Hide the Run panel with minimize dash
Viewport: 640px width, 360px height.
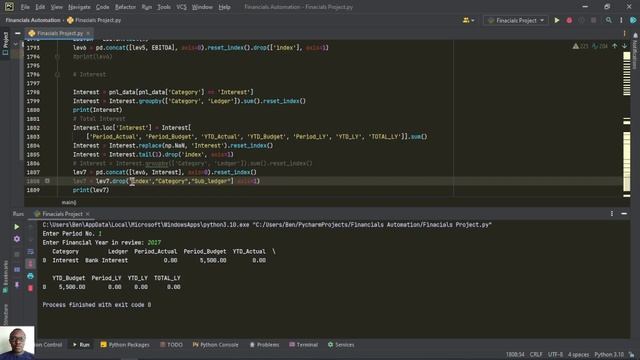[624, 213]
